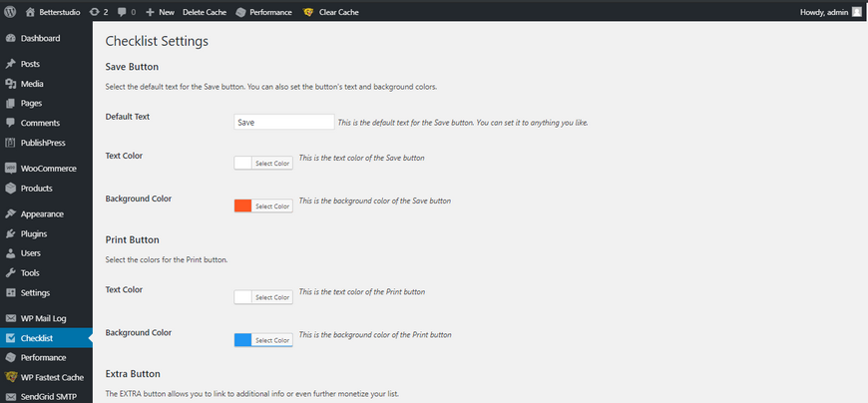Click the Pages icon in sidebar
868x403 pixels.
pyautogui.click(x=11, y=103)
